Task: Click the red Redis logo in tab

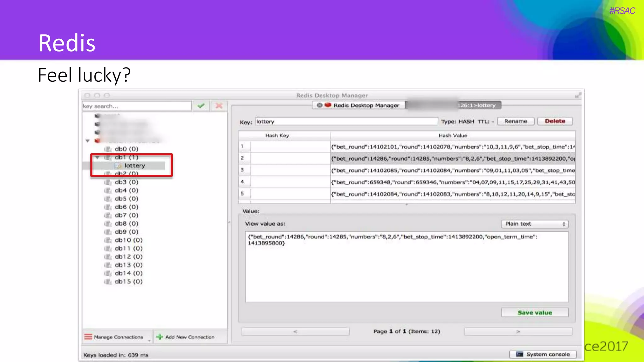Action: pos(328,105)
